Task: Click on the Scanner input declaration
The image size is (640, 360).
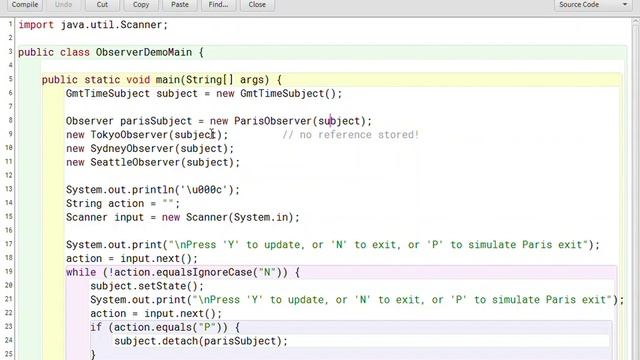Action: tap(182, 218)
